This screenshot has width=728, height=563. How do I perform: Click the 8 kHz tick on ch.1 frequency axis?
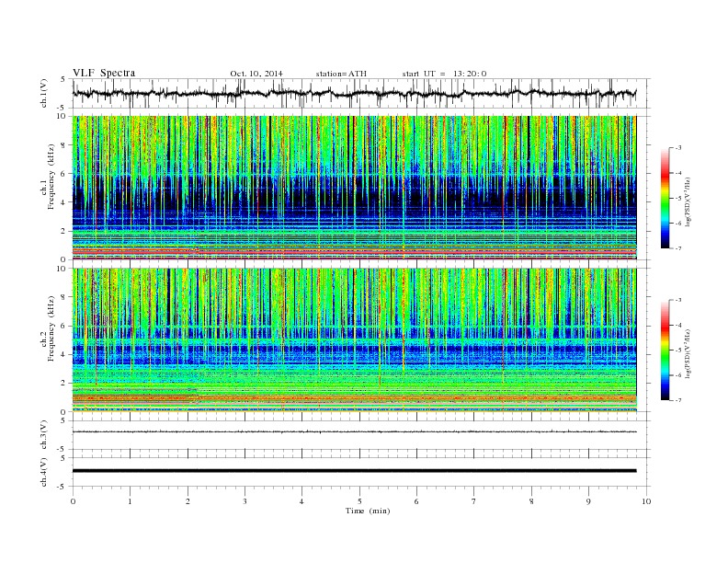64,145
